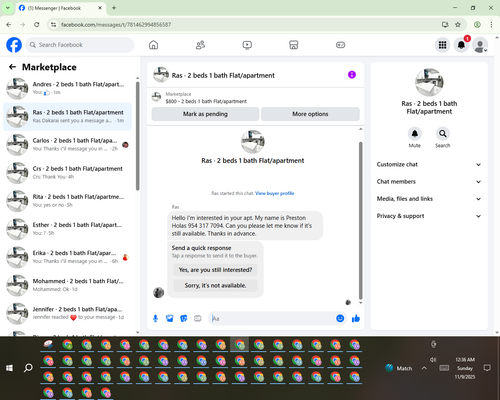This screenshot has height=400, width=500.
Task: Go to the Home feed icon
Action: click(x=153, y=45)
